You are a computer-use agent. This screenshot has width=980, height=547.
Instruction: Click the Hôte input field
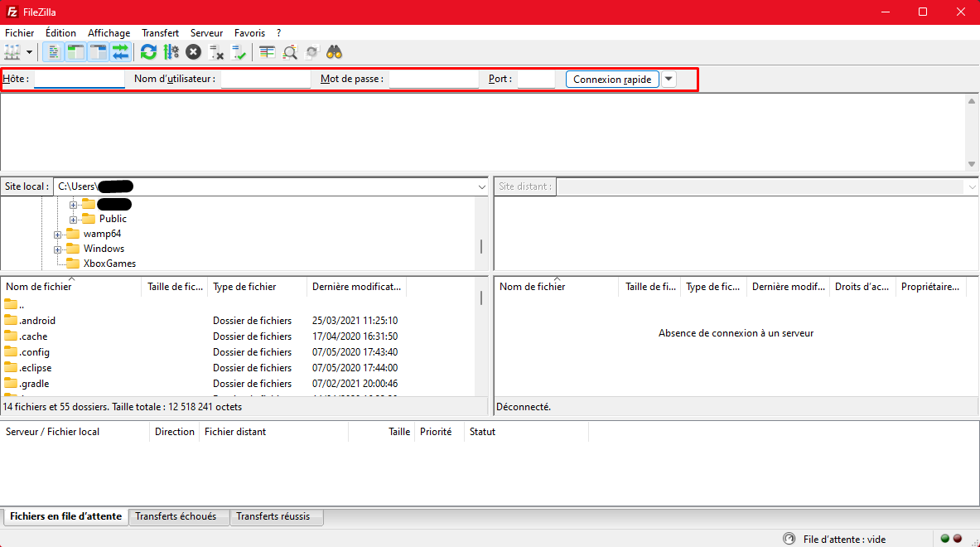[x=79, y=80]
